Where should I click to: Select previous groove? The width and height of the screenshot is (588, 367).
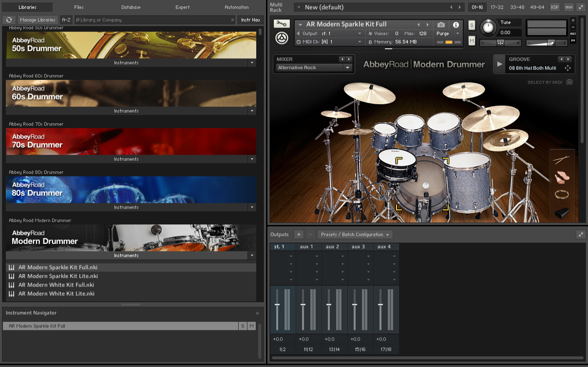pos(561,59)
